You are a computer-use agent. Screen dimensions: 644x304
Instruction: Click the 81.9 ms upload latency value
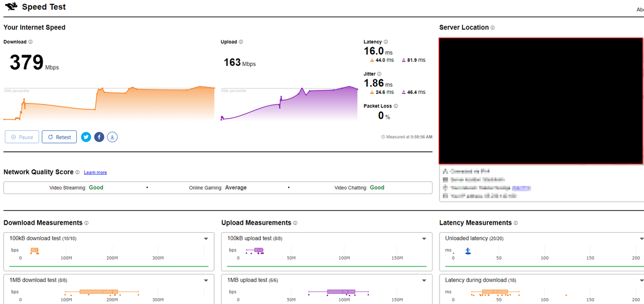[413, 60]
